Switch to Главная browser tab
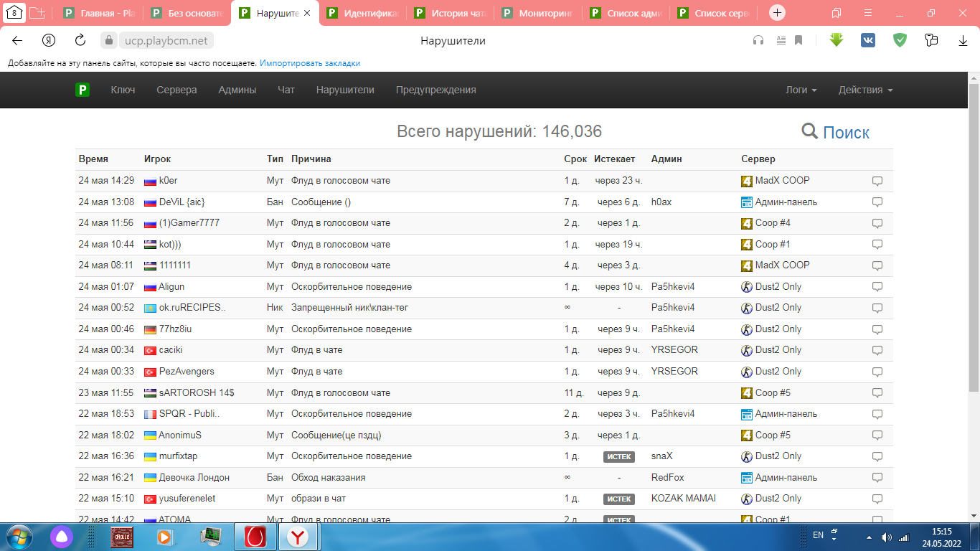Screen dimensions: 980x551 tap(100, 13)
